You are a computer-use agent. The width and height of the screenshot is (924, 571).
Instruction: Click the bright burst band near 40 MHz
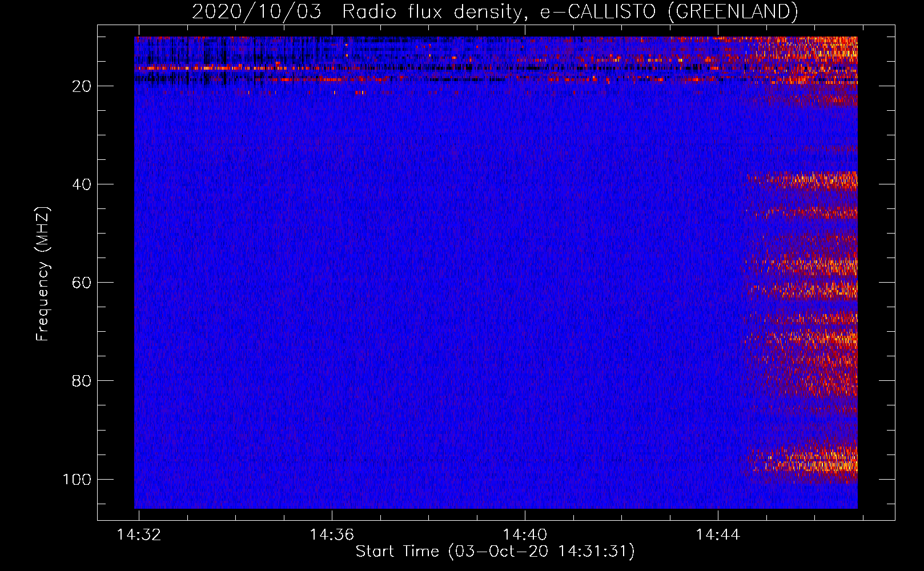pos(802,180)
